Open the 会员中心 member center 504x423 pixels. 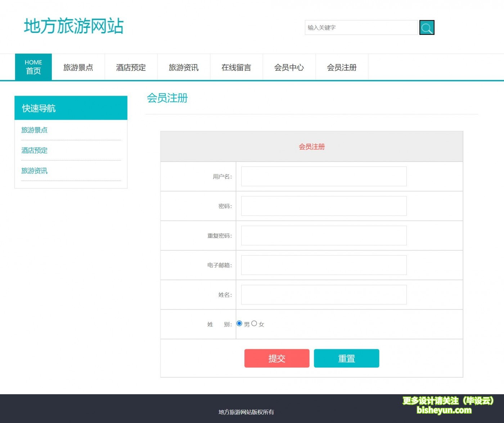click(x=289, y=67)
